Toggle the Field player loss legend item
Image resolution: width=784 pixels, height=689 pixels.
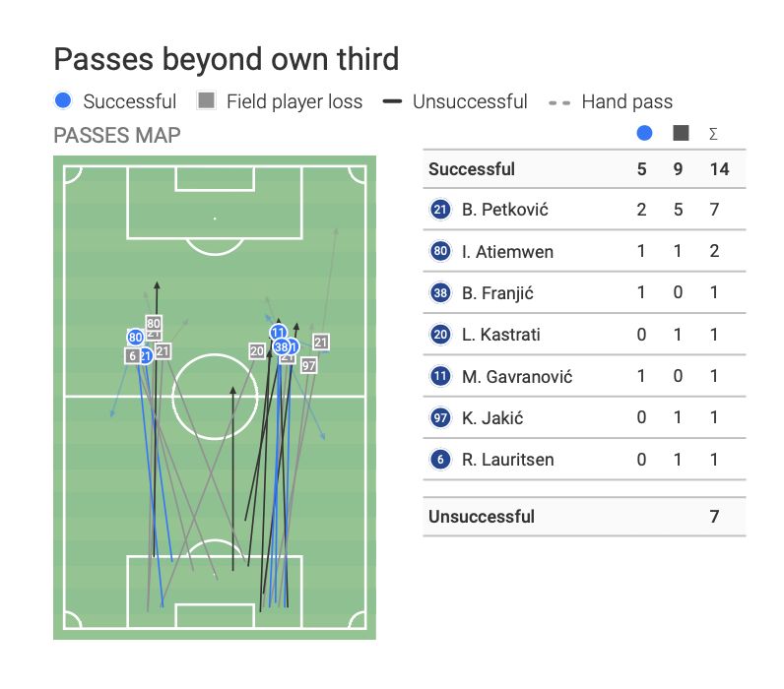281,101
